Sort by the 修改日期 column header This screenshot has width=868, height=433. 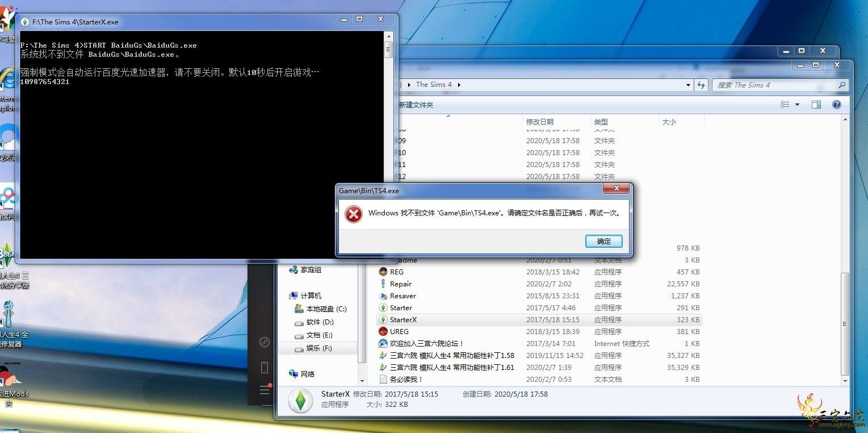tap(539, 122)
